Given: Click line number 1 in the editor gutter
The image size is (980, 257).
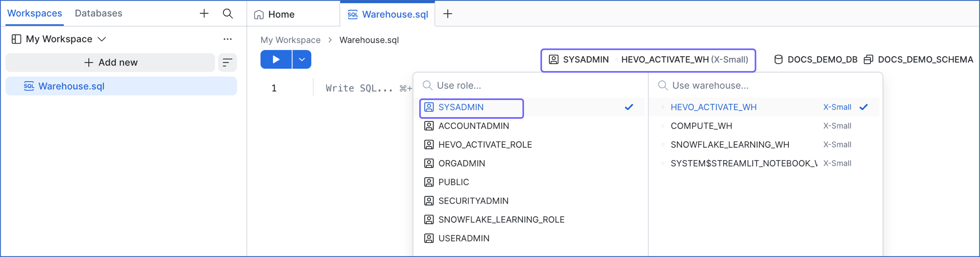Looking at the screenshot, I should pyautogui.click(x=274, y=88).
